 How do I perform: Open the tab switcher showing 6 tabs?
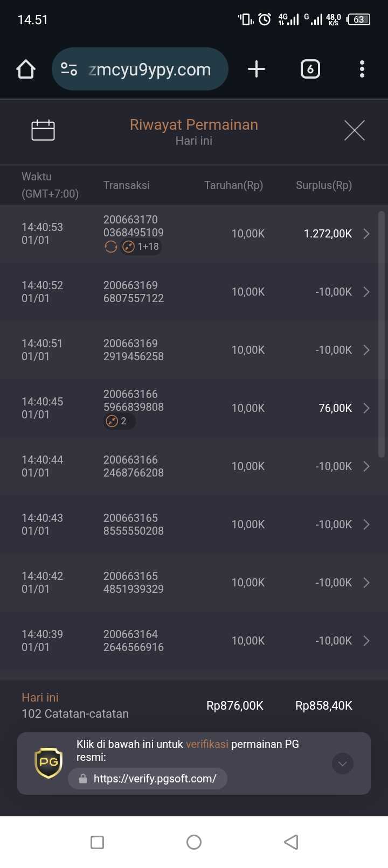point(310,69)
